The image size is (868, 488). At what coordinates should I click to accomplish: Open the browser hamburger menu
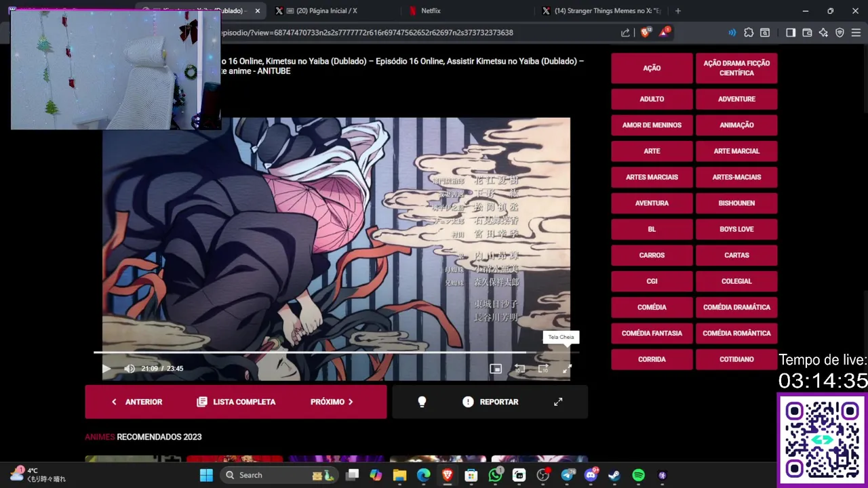(856, 33)
